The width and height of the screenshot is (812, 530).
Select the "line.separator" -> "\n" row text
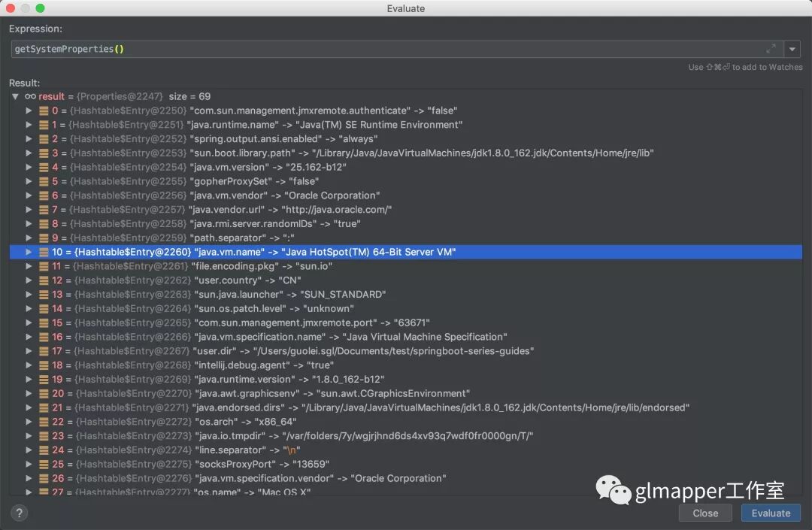[x=247, y=450]
